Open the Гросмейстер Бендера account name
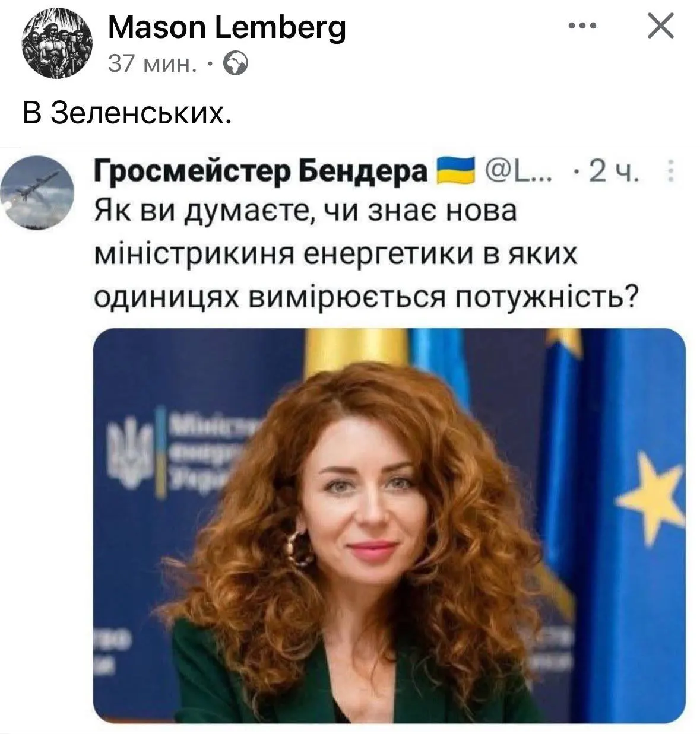The image size is (700, 734). tap(261, 173)
